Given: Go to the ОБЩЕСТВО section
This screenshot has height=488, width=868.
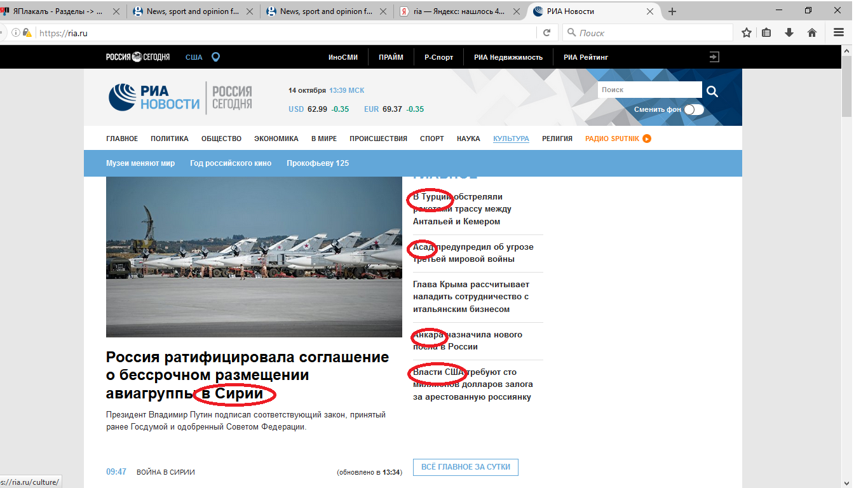Looking at the screenshot, I should point(221,139).
